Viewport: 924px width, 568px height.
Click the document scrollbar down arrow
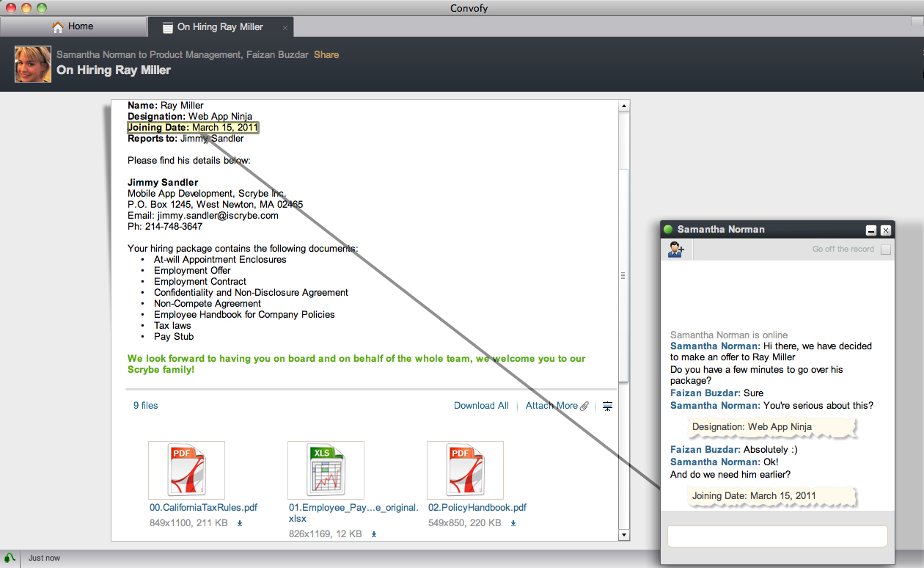624,535
